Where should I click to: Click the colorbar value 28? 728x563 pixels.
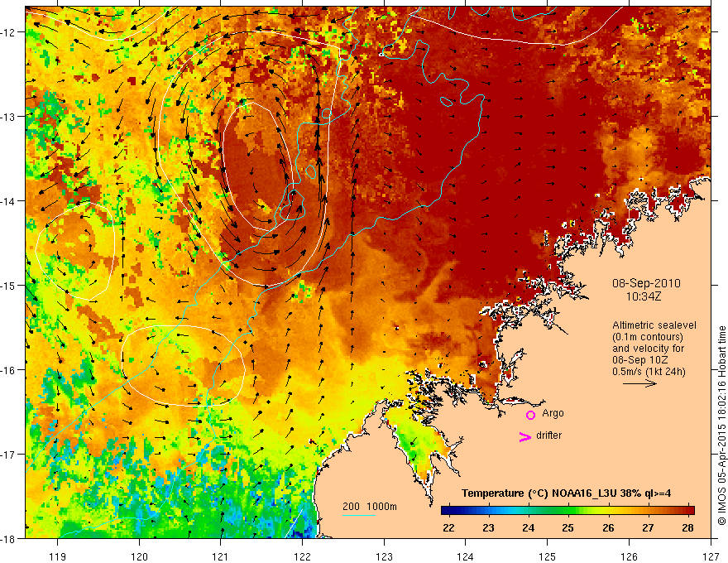pyautogui.click(x=688, y=527)
